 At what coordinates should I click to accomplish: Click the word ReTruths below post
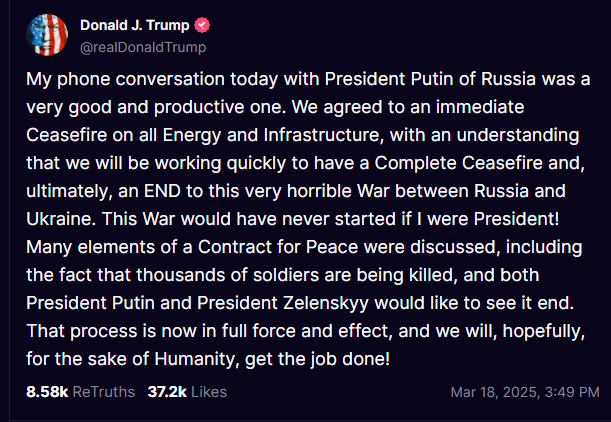coord(103,391)
